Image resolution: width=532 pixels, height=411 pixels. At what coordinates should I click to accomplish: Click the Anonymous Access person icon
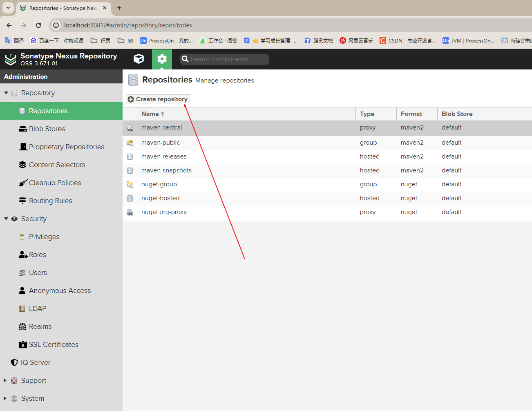pos(22,290)
